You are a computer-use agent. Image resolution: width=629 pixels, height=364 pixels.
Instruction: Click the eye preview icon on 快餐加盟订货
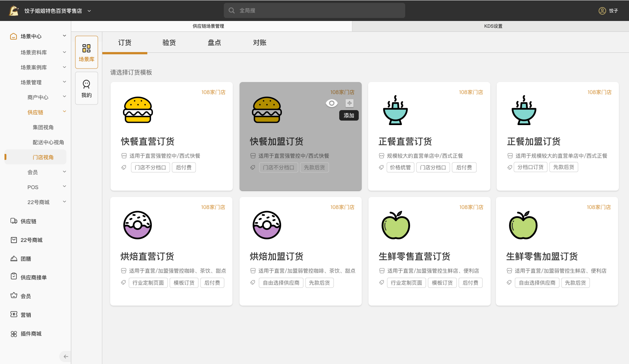pos(332,103)
